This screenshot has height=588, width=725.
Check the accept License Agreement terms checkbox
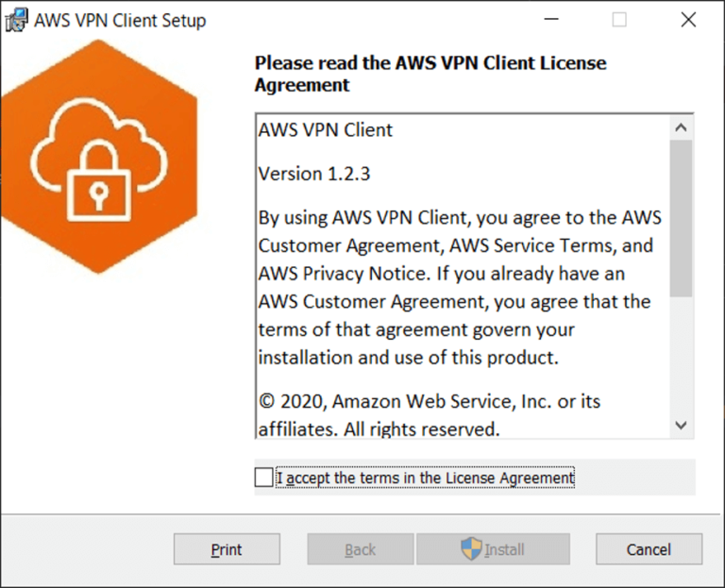pos(263,477)
